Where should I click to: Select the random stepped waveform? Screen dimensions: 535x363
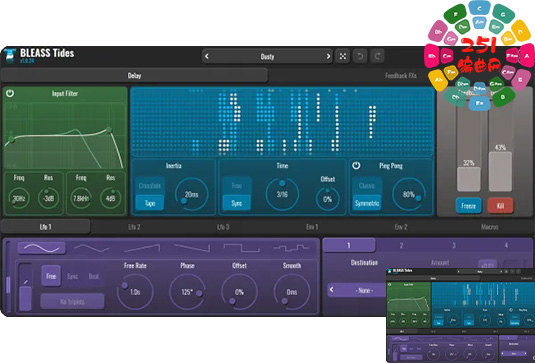pyautogui.click(x=291, y=248)
